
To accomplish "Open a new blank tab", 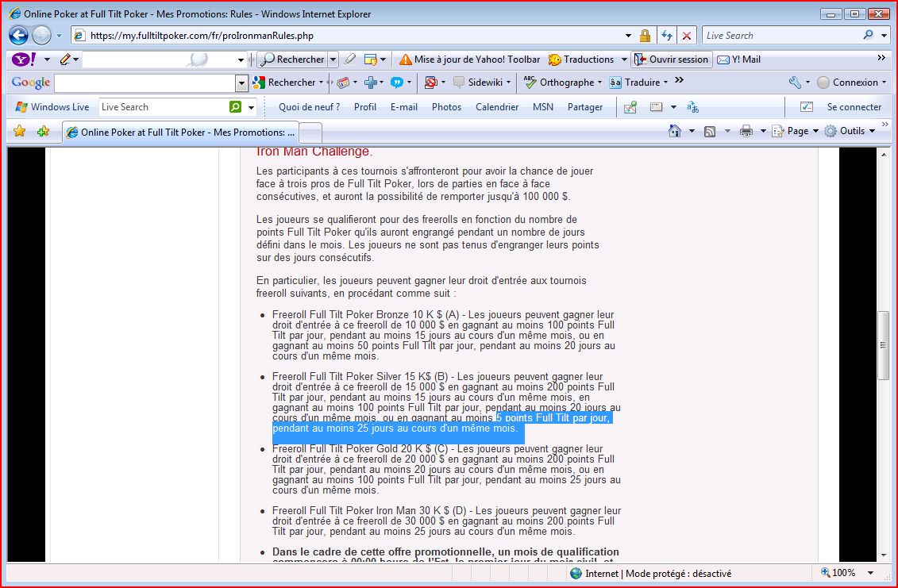I will point(310,133).
